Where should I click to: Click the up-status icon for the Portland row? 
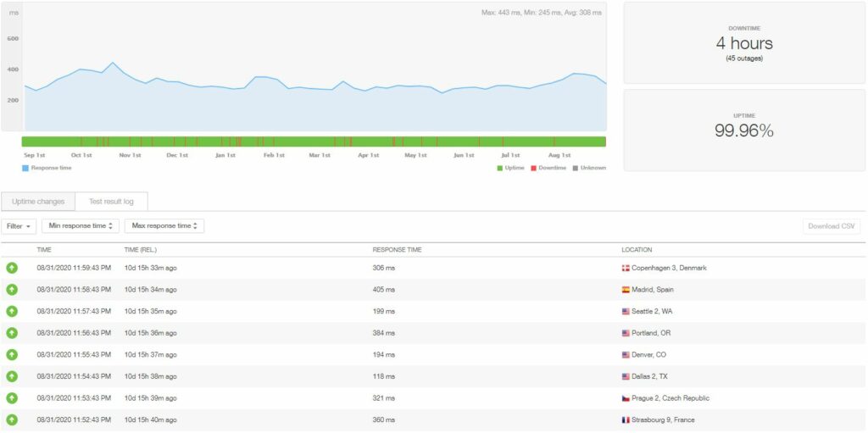12,333
